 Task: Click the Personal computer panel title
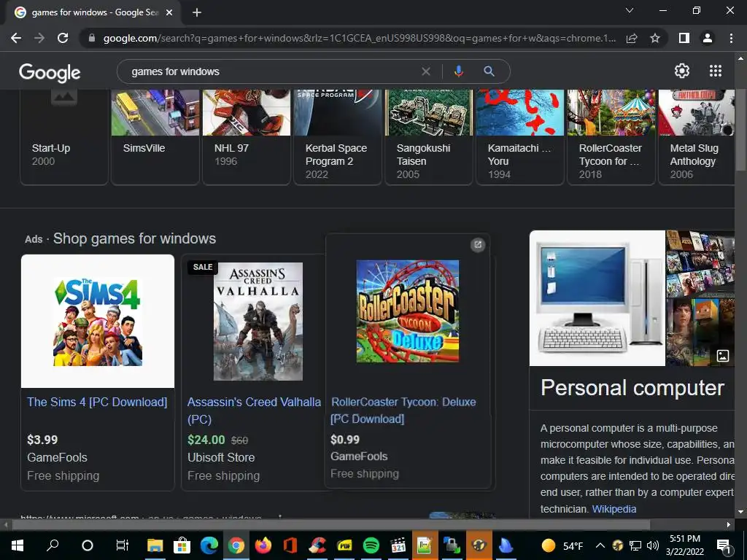632,388
